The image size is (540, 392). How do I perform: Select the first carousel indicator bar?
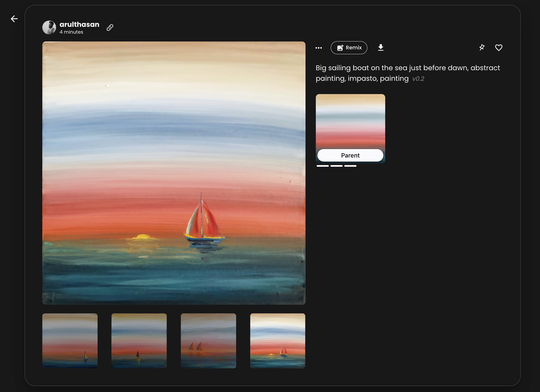click(323, 166)
